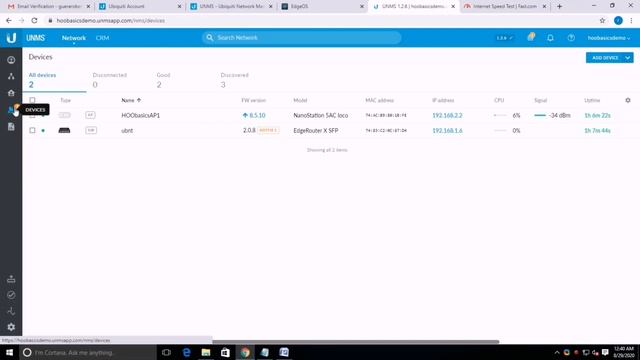Open the tasks checkmark sidebar icon

[x=11, y=295]
